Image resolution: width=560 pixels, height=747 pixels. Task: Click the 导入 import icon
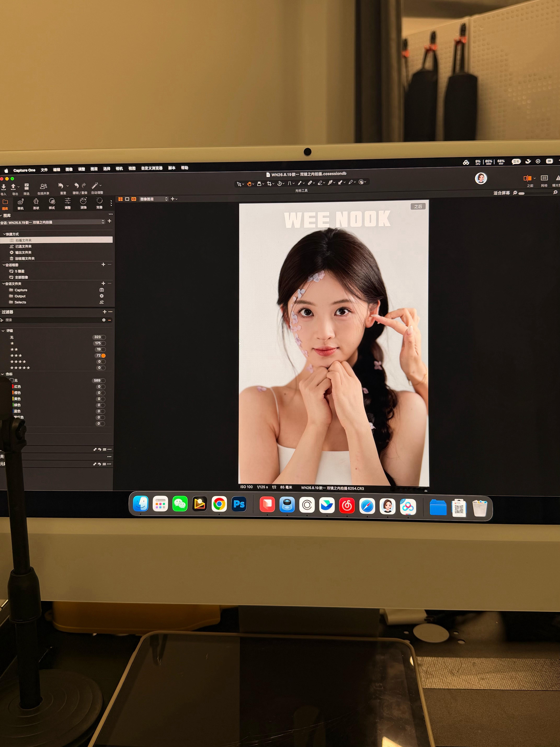click(3, 187)
